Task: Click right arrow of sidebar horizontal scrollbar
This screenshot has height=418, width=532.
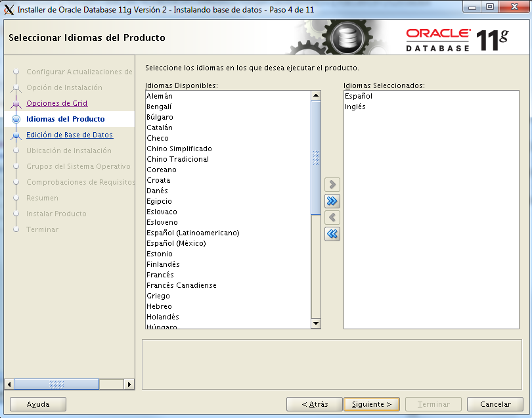Action: 129,384
